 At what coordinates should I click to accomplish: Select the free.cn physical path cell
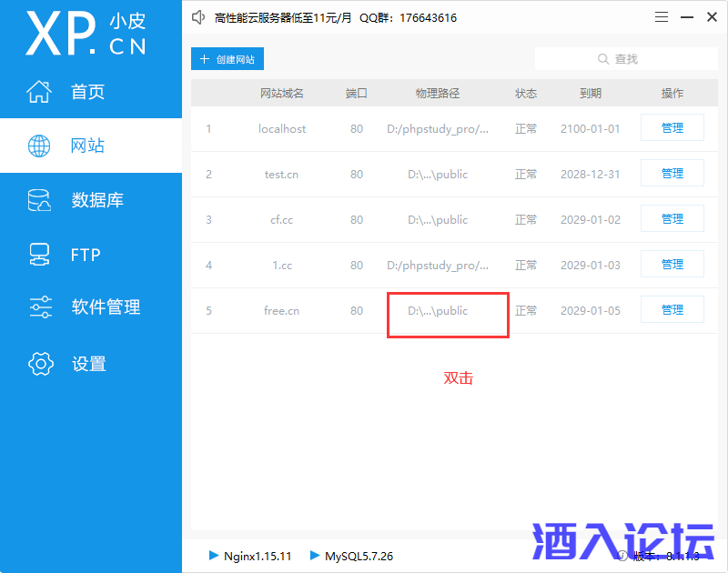click(x=438, y=311)
